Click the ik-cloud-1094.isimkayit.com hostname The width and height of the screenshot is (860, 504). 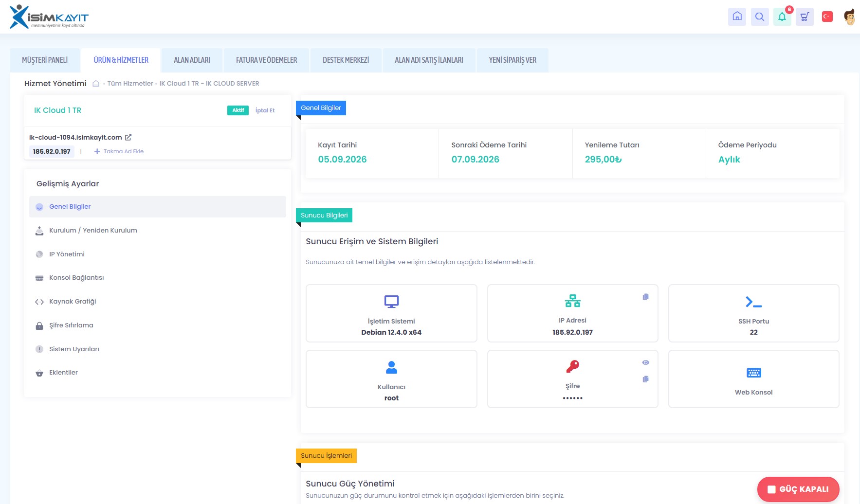[75, 137]
